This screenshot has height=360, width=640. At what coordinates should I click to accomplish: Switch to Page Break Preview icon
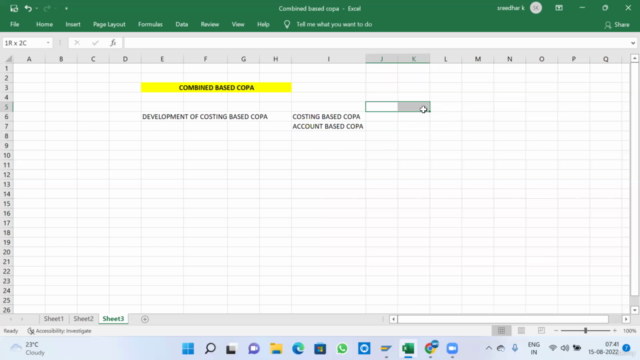pyautogui.click(x=541, y=331)
